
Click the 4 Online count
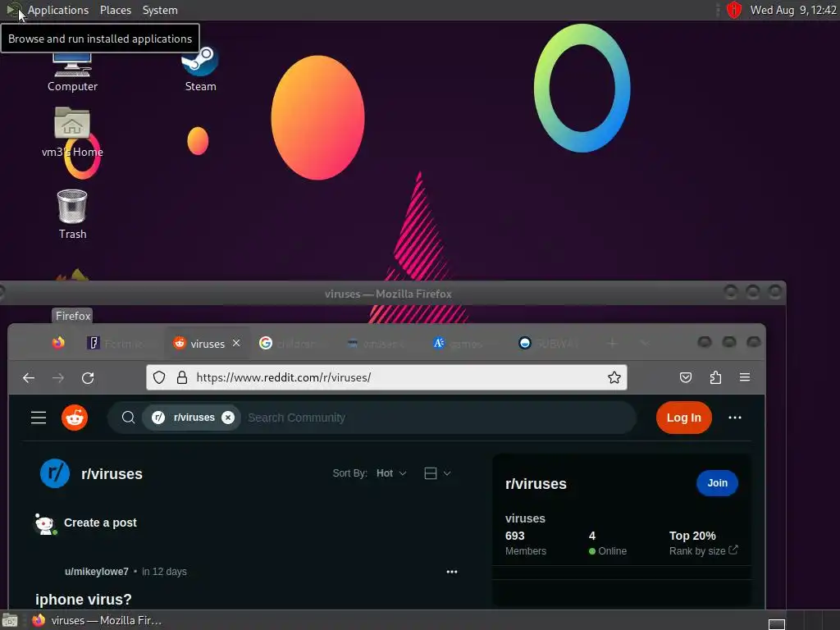tap(608, 543)
